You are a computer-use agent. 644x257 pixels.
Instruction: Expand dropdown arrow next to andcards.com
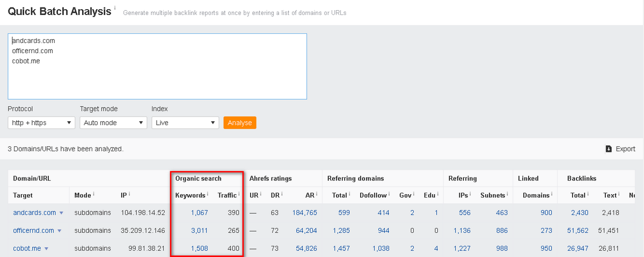(x=61, y=213)
